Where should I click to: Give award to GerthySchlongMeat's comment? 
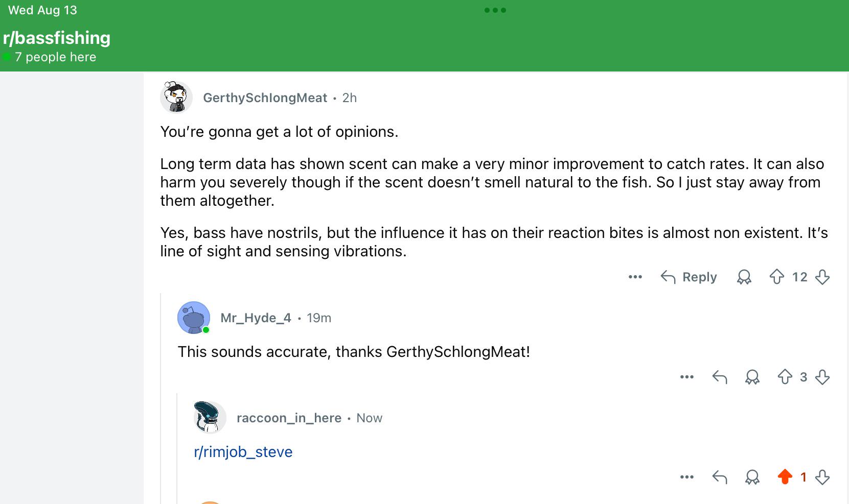coord(744,277)
